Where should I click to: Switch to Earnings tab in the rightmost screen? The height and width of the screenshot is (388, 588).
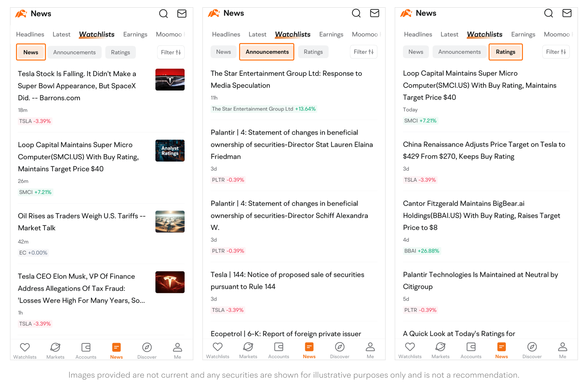tap(523, 34)
